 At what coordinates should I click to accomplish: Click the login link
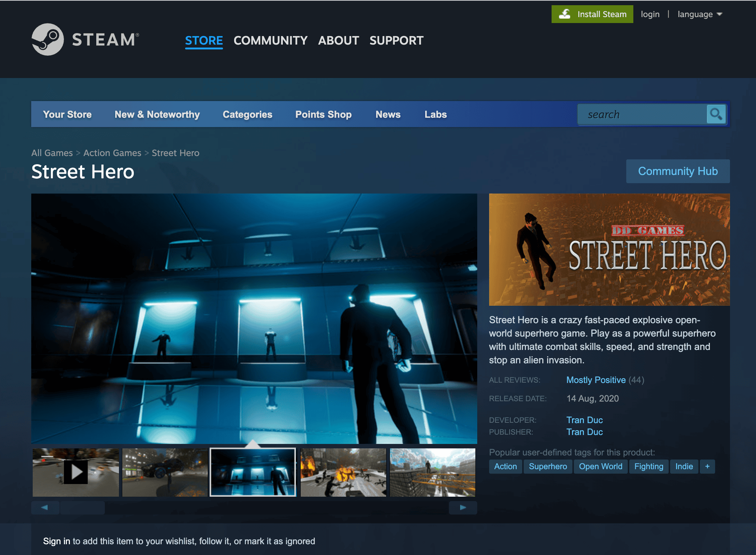[x=650, y=14]
